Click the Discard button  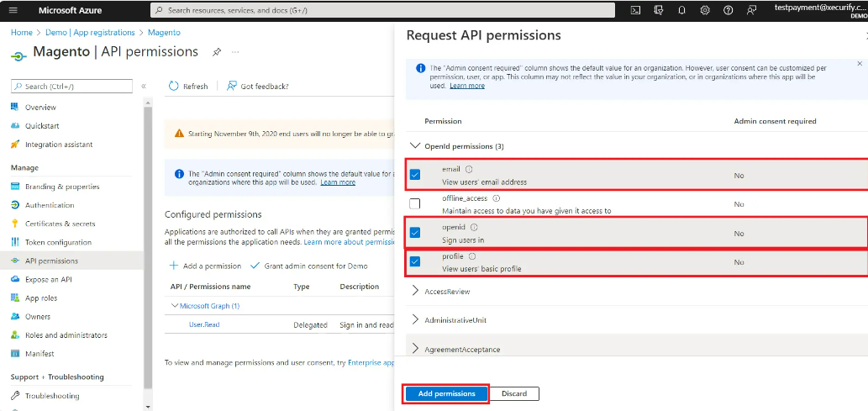coord(514,394)
